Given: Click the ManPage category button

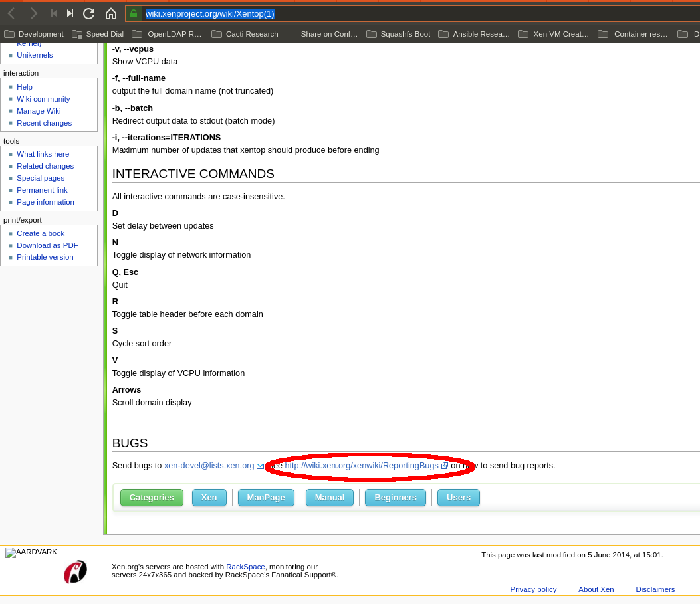Looking at the screenshot, I should (x=266, y=498).
